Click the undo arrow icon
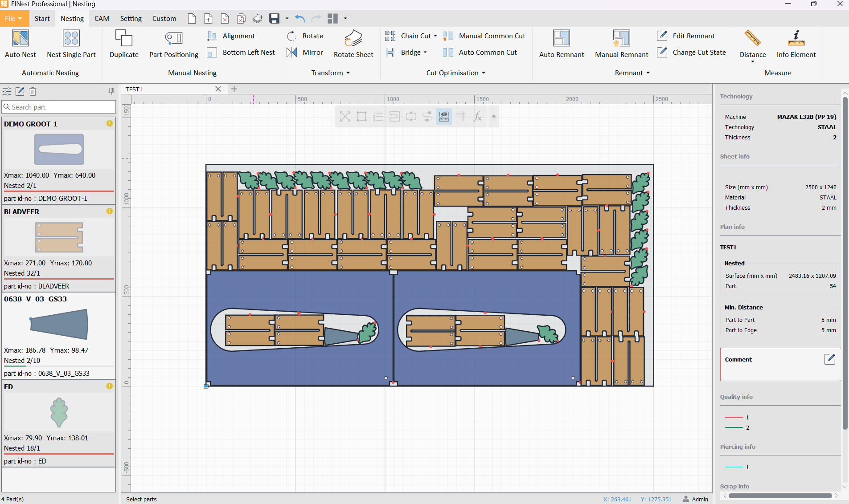This screenshot has height=504, width=849. click(300, 18)
